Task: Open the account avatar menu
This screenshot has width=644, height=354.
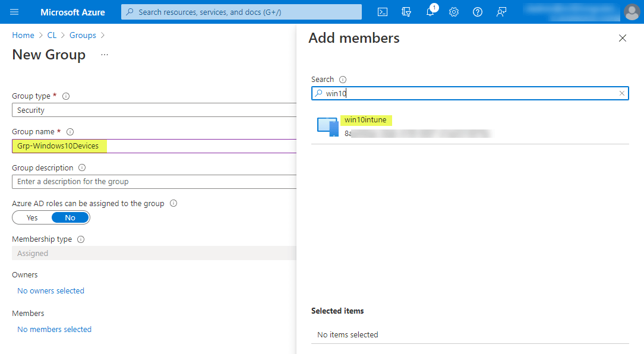Action: pyautogui.click(x=632, y=12)
